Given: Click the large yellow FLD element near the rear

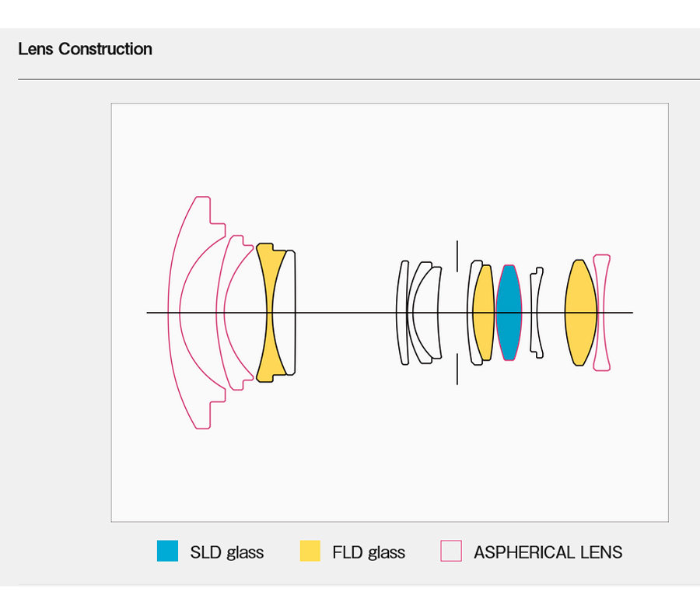Looking at the screenshot, I should tap(579, 312).
